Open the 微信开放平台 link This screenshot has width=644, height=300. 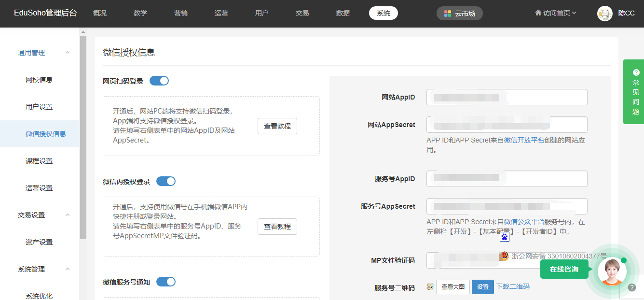tap(524, 140)
